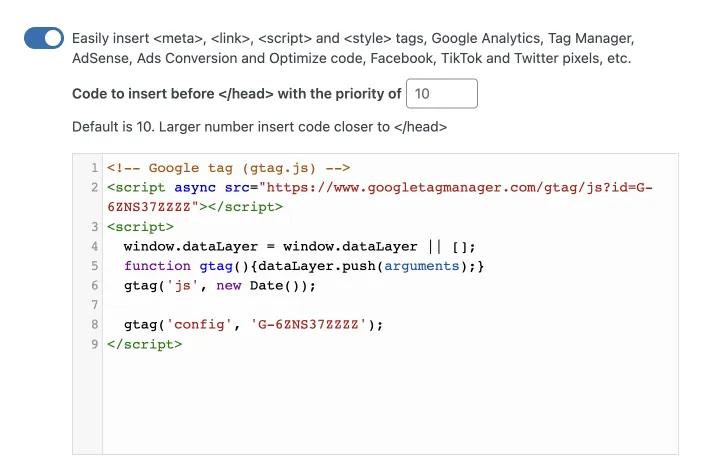Click line number 7 in the gutter
The height and width of the screenshot is (464, 707).
(x=94, y=305)
